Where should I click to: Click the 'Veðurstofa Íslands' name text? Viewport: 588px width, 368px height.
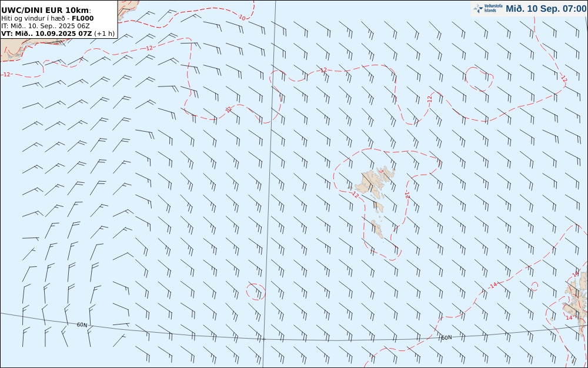(x=493, y=8)
